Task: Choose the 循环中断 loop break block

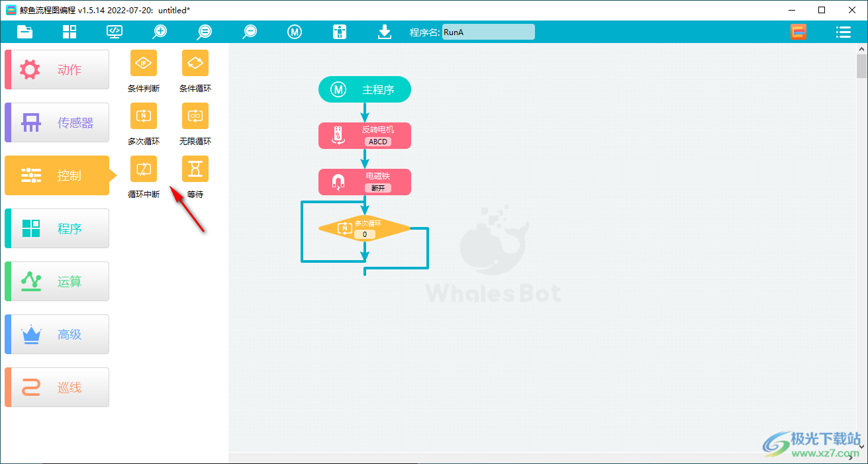Action: point(144,169)
